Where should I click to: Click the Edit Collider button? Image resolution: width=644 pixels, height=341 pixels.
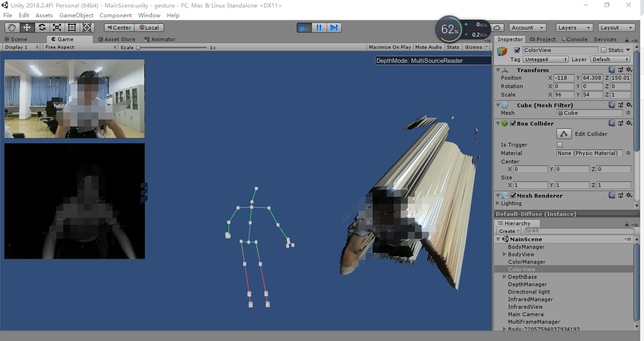coord(564,133)
